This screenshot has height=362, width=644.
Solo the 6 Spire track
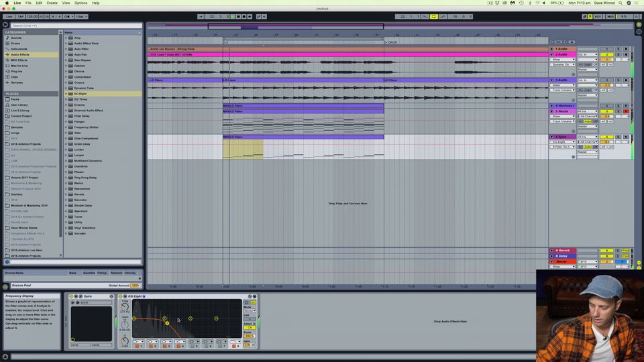click(x=618, y=137)
